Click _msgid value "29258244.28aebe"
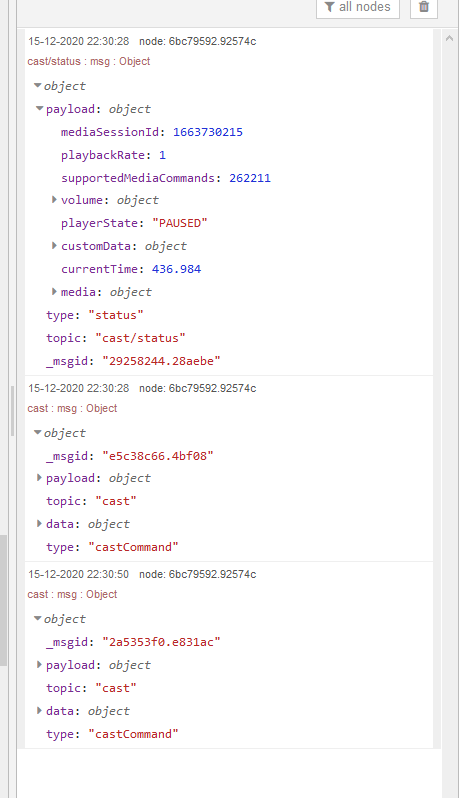Screen dimensions: 459x798 tap(161, 361)
